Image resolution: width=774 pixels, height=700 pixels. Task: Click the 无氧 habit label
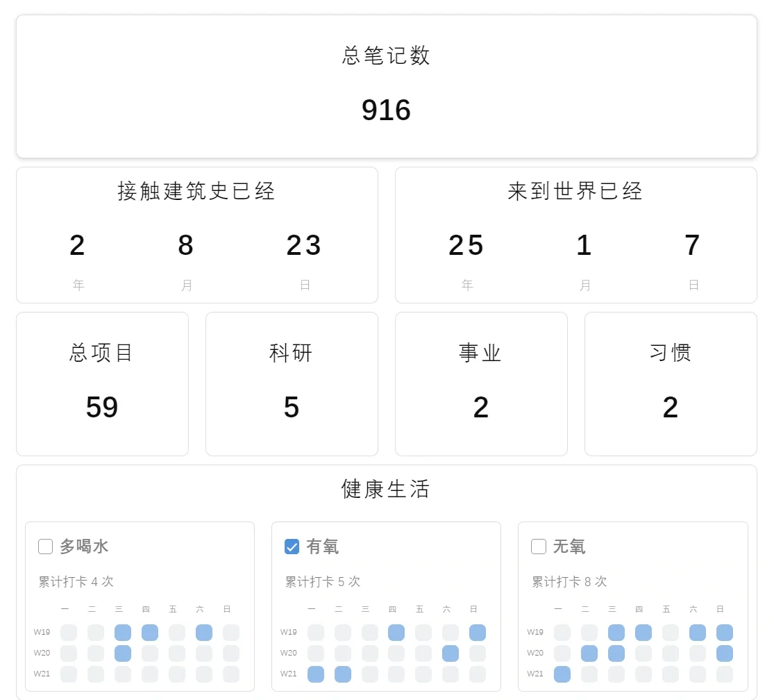[x=569, y=547]
